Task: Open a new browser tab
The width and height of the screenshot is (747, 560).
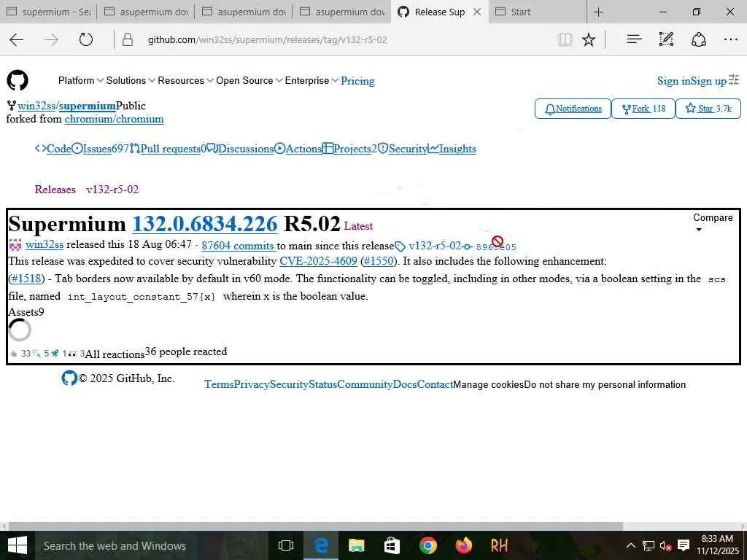Action: [x=599, y=12]
